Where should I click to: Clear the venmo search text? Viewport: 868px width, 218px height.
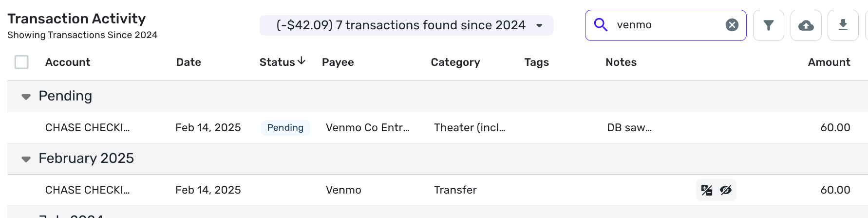tap(732, 25)
